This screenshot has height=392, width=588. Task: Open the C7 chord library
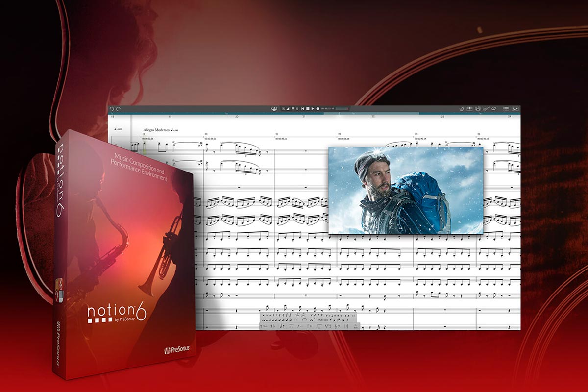[x=493, y=109]
